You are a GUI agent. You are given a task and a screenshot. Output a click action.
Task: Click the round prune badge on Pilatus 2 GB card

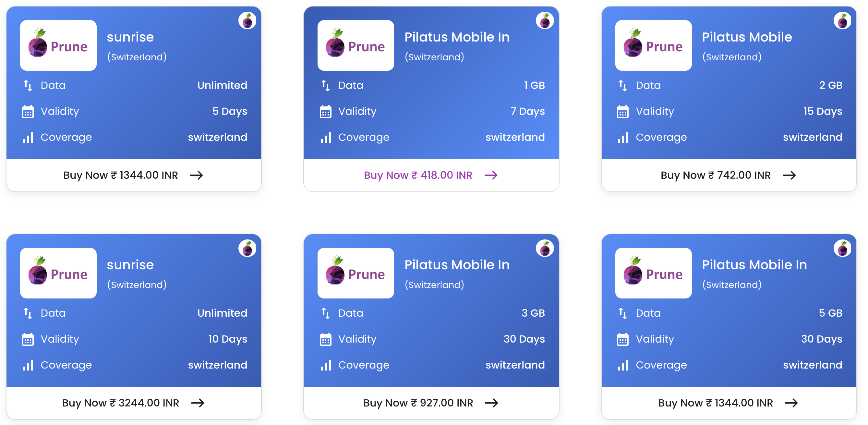[842, 21]
